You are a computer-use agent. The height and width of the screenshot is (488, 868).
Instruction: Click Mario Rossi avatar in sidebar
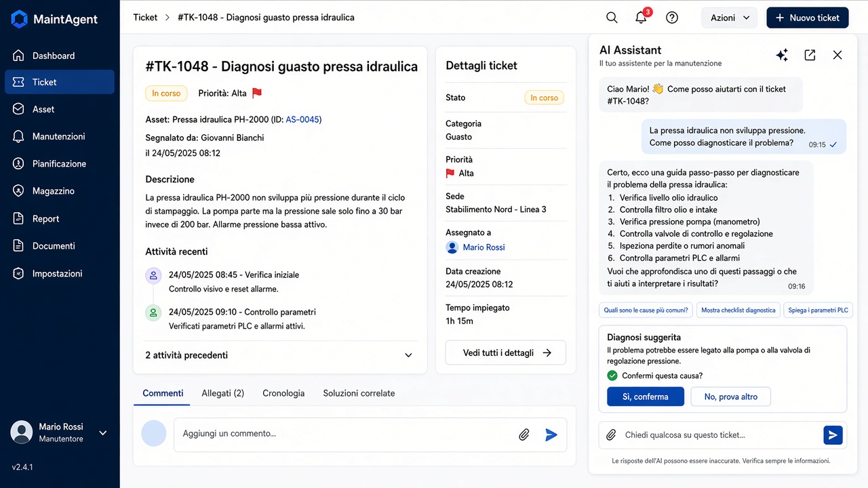[x=22, y=432]
